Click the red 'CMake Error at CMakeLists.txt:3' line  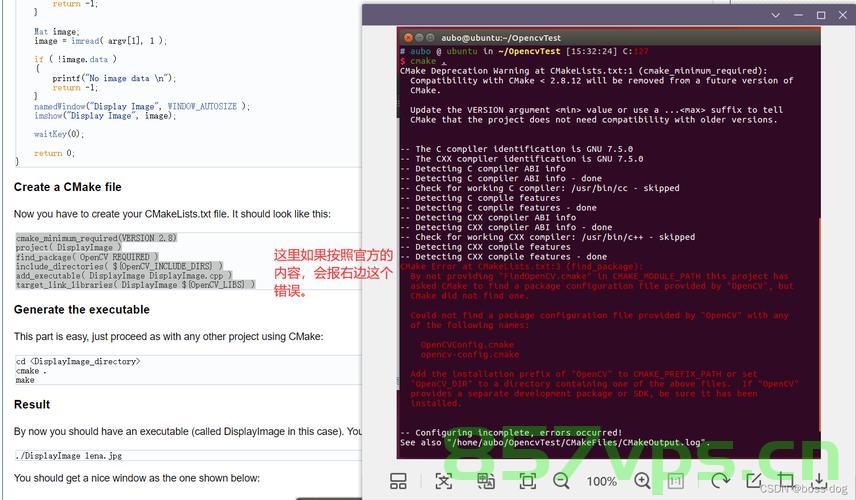point(521,267)
